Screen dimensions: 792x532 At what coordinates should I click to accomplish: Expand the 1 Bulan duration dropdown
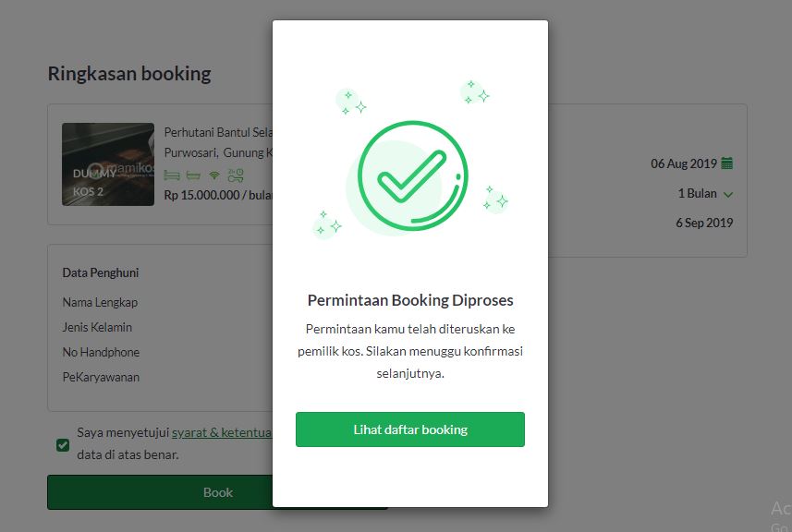tap(727, 194)
